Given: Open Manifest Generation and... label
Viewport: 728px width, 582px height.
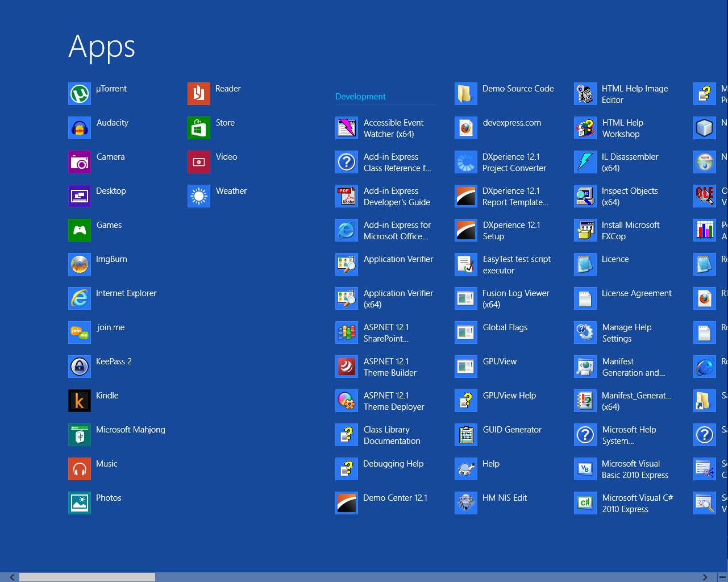Looking at the screenshot, I should click(x=634, y=367).
